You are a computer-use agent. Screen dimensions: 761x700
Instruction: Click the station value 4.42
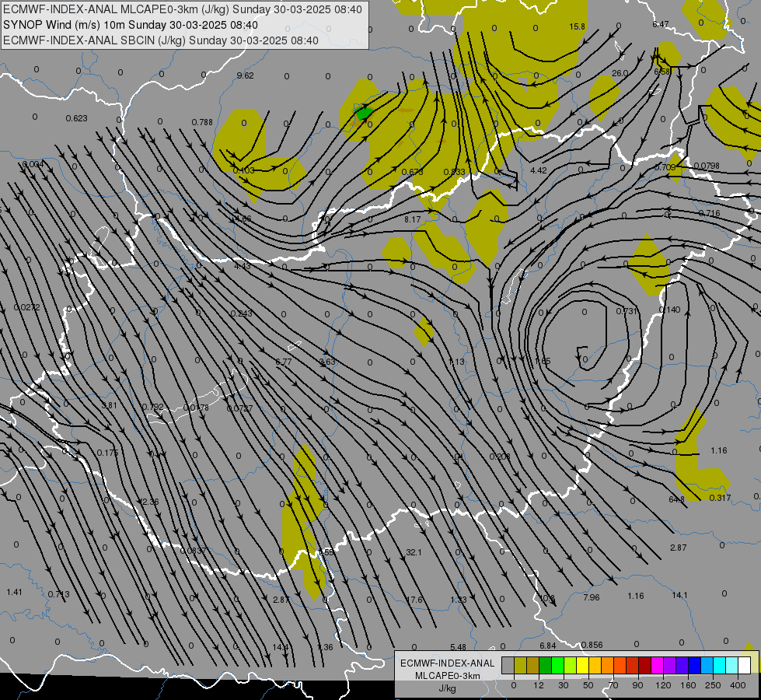(x=539, y=170)
